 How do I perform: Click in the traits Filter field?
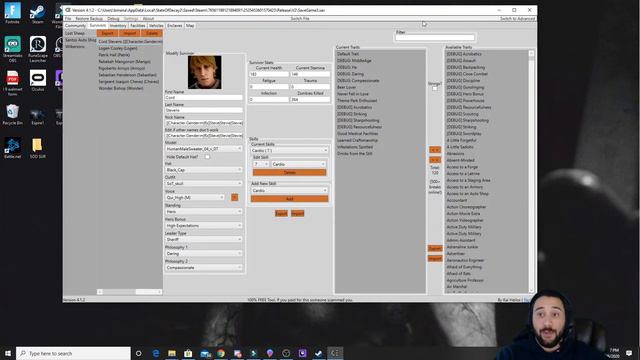pyautogui.click(x=435, y=38)
